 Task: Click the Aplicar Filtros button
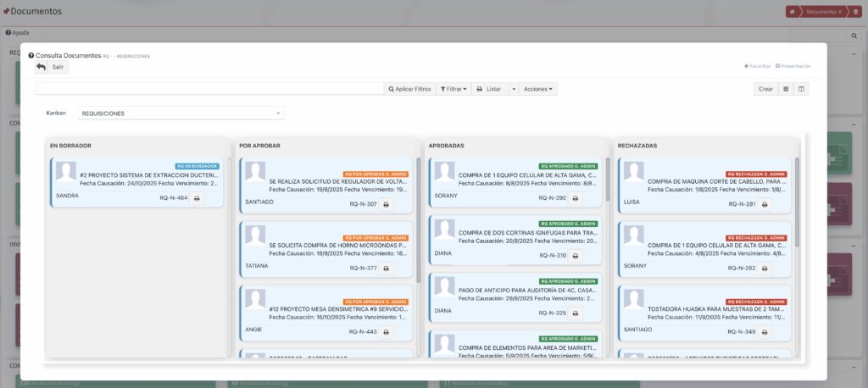pos(409,89)
